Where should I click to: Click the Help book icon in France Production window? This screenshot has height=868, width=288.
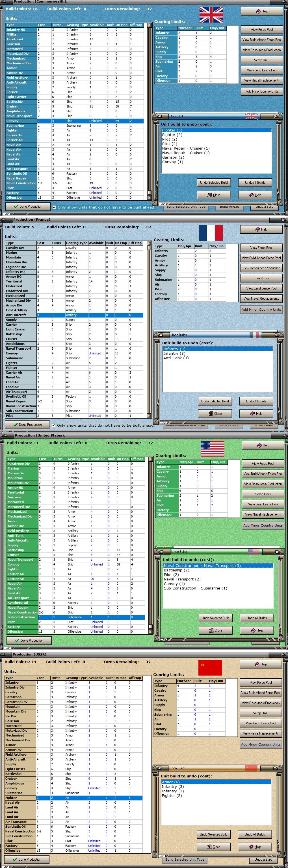tap(257, 229)
